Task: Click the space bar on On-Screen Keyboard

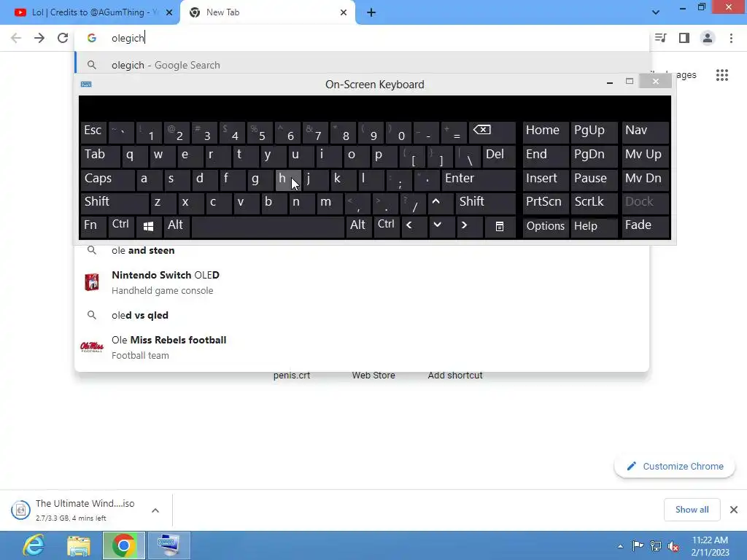Action: click(267, 226)
